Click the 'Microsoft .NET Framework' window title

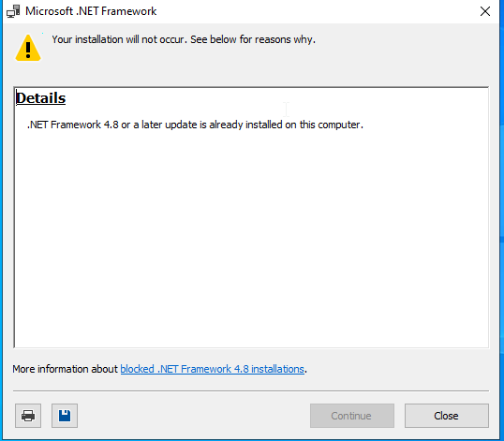pos(91,11)
